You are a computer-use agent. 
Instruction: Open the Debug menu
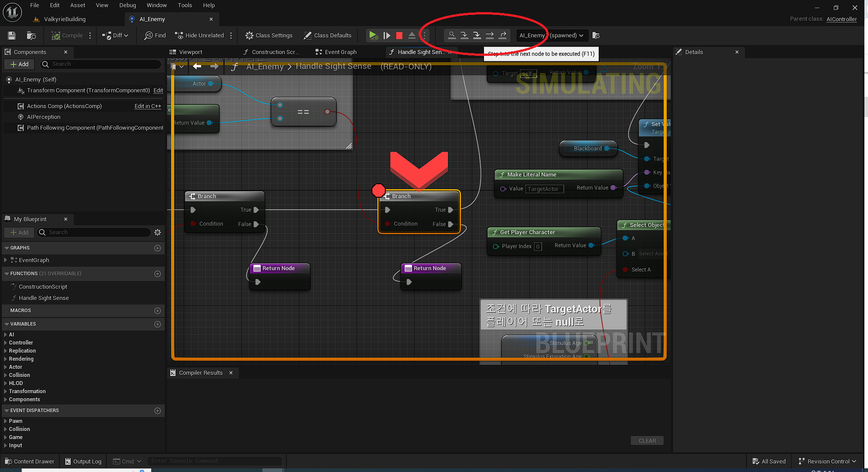(x=127, y=5)
